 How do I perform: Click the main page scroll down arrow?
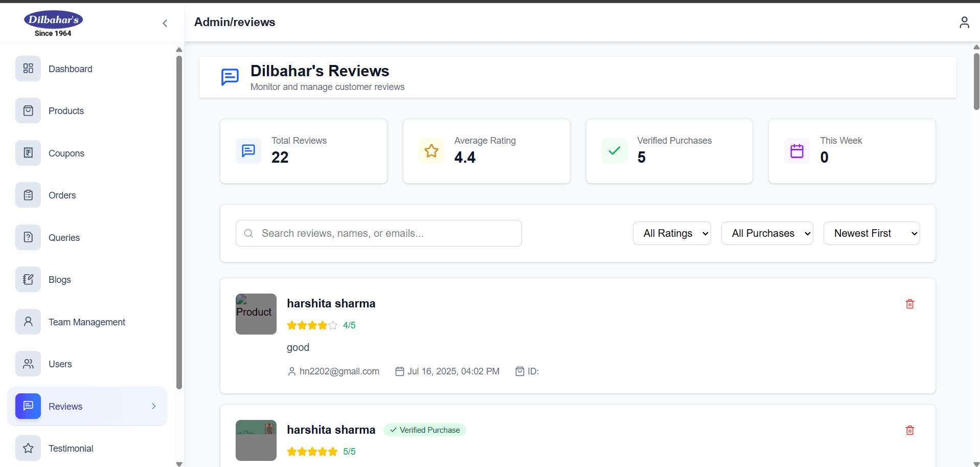pyautogui.click(x=976, y=464)
